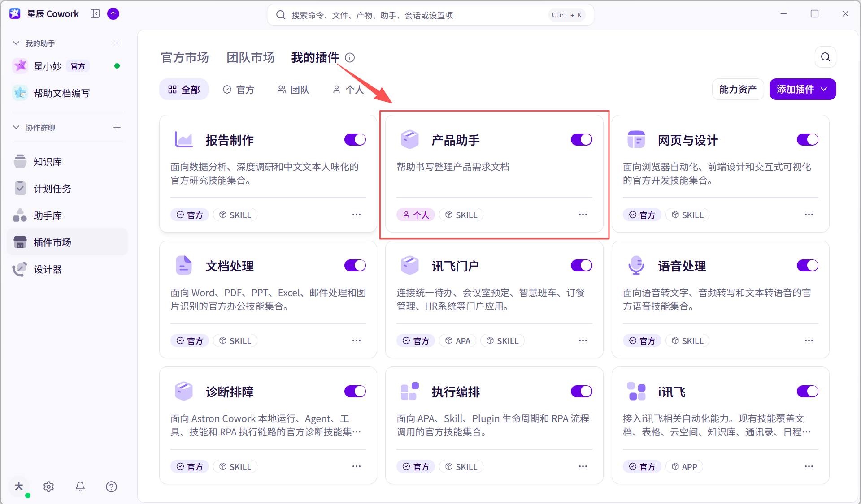Filter plugins by 团队
The height and width of the screenshot is (504, 861).
click(x=293, y=90)
